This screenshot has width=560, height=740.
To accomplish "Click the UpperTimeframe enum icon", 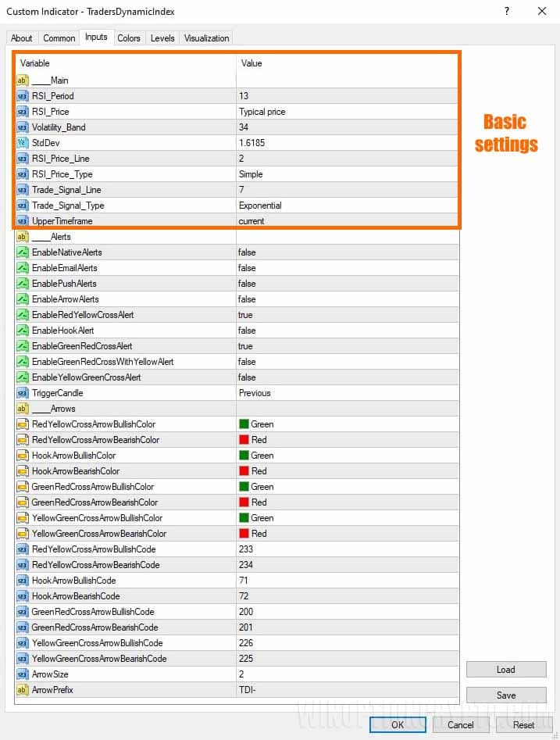I will click(x=22, y=221).
